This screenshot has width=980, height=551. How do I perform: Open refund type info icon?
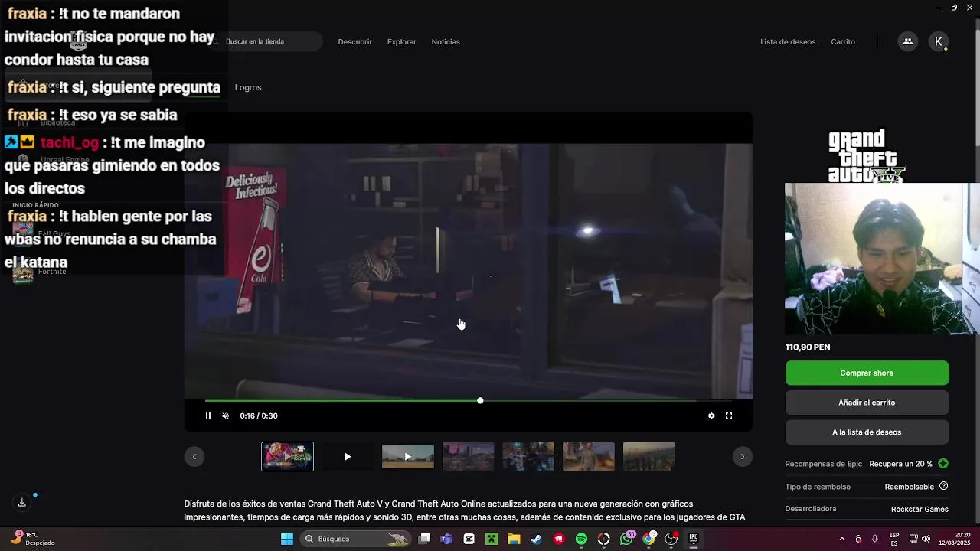tap(943, 486)
